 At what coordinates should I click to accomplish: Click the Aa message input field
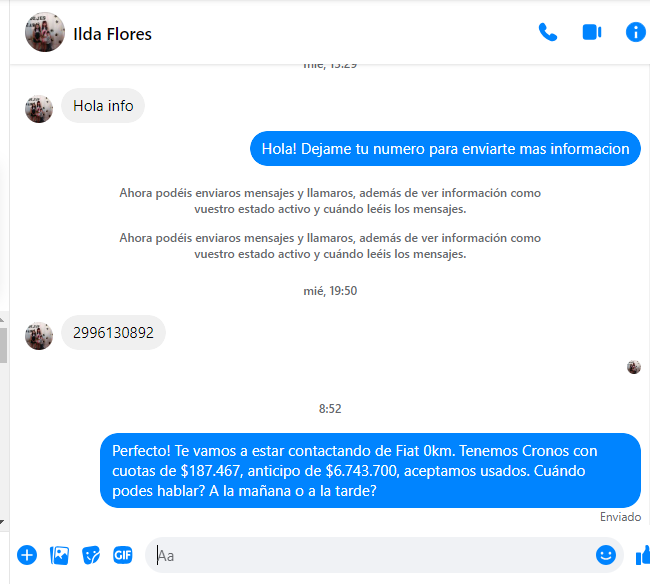(x=373, y=555)
